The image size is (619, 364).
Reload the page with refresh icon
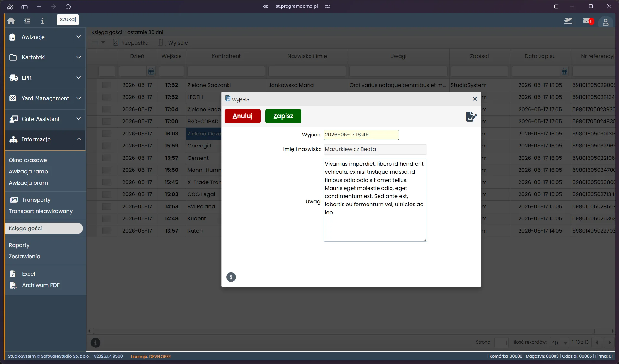tap(68, 6)
